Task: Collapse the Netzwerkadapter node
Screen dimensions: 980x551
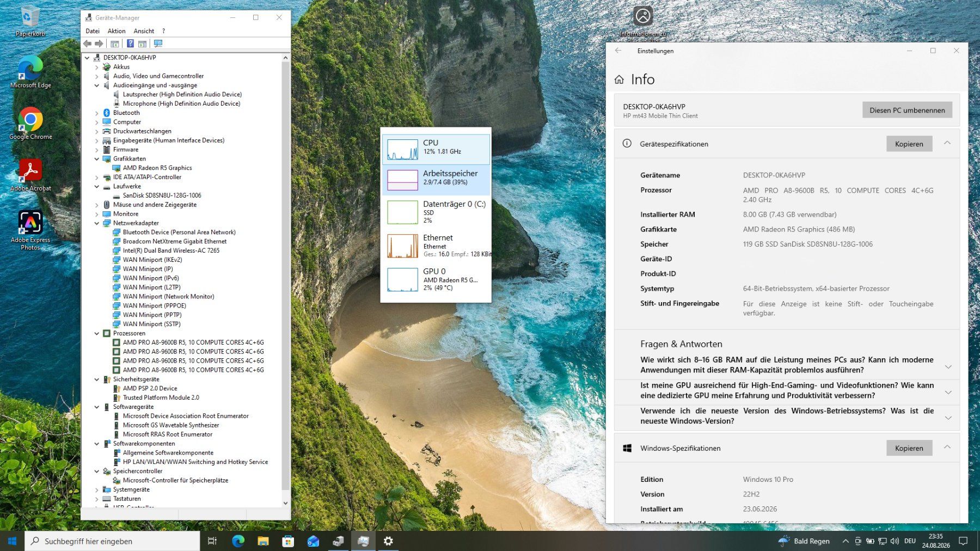Action: 97,223
